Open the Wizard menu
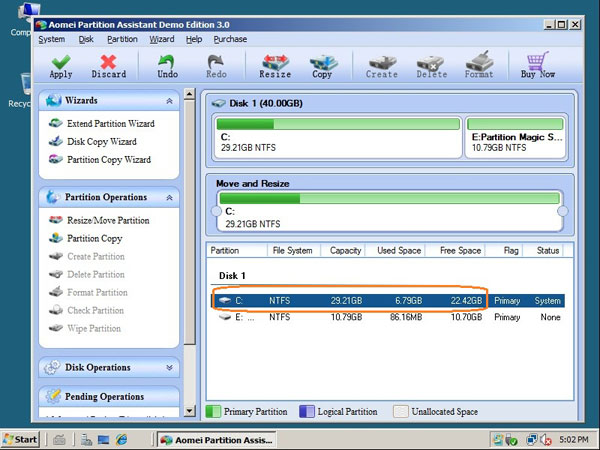This screenshot has height=450, width=600. tap(161, 39)
